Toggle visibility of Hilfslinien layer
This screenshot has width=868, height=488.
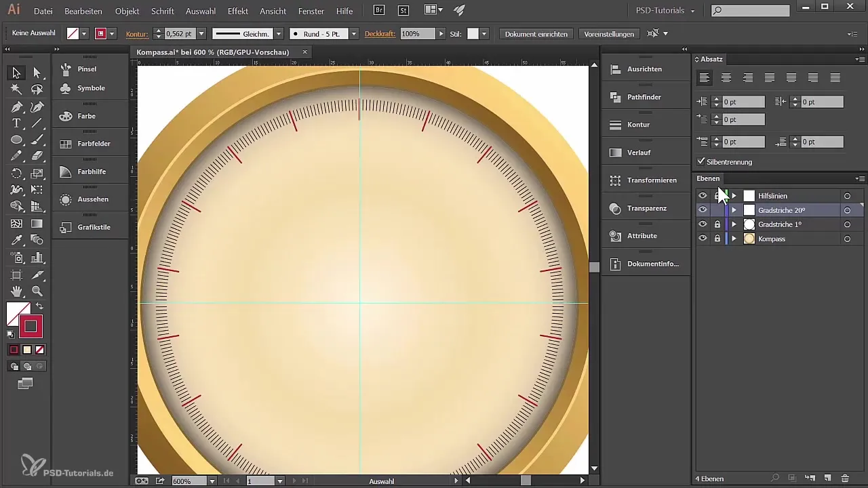(703, 196)
